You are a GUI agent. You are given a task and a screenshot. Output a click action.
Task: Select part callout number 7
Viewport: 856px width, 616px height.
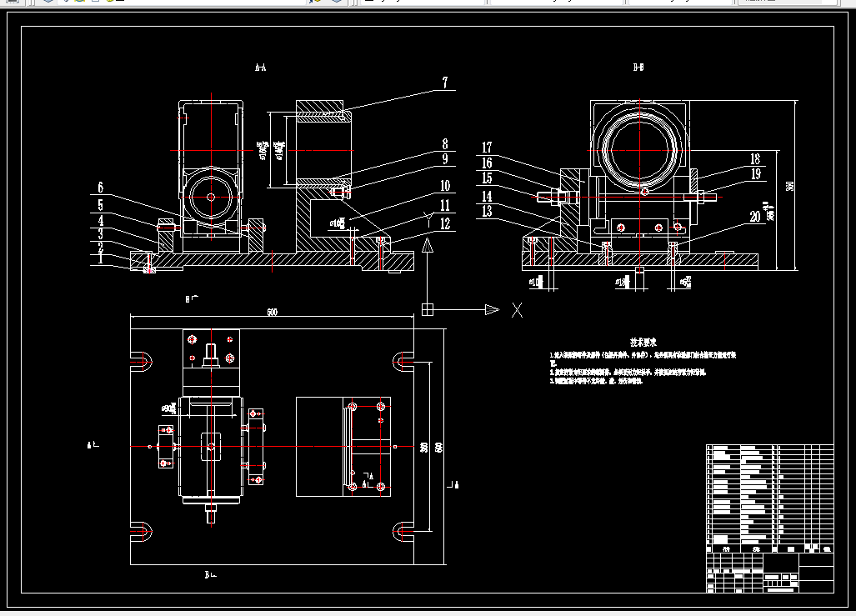coord(445,82)
